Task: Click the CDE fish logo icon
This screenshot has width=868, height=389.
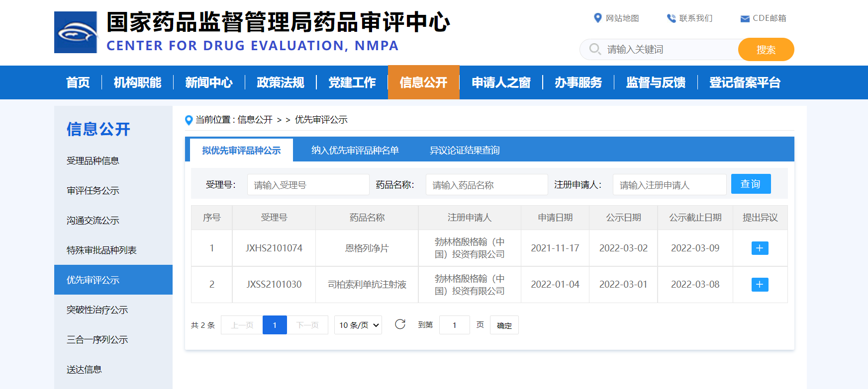Action: [x=76, y=32]
